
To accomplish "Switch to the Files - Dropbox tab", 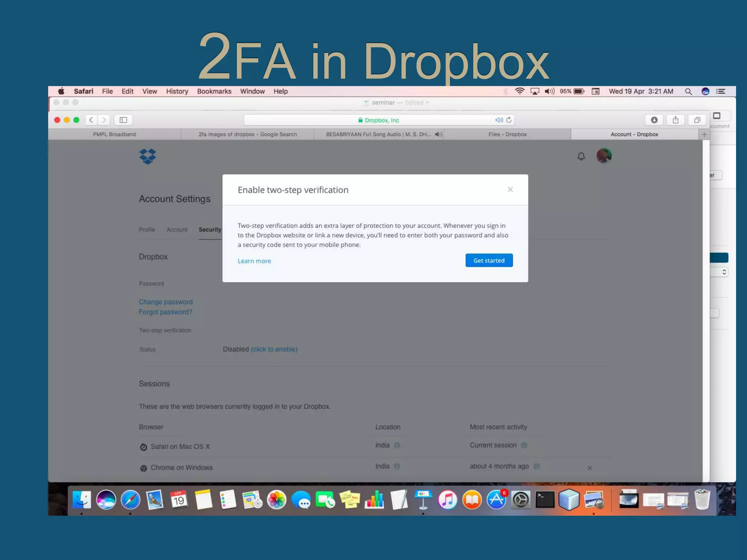I will [x=507, y=134].
